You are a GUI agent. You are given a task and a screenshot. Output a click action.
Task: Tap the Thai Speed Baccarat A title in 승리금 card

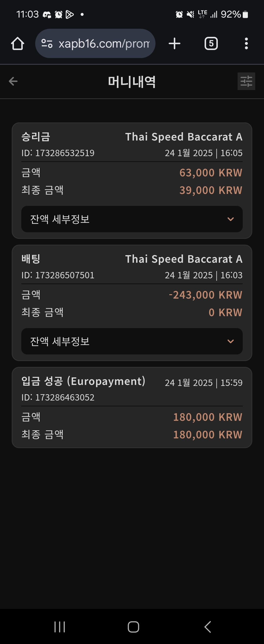pos(184,137)
